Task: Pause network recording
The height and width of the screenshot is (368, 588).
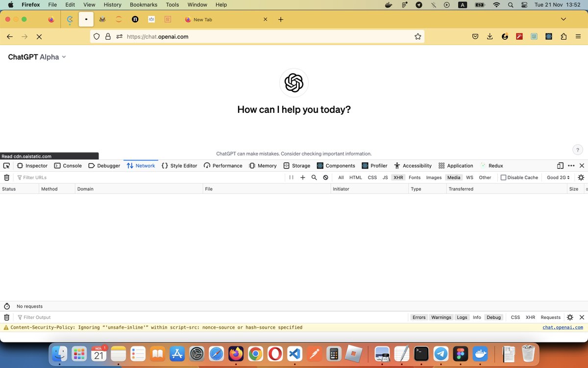Action: 291,178
